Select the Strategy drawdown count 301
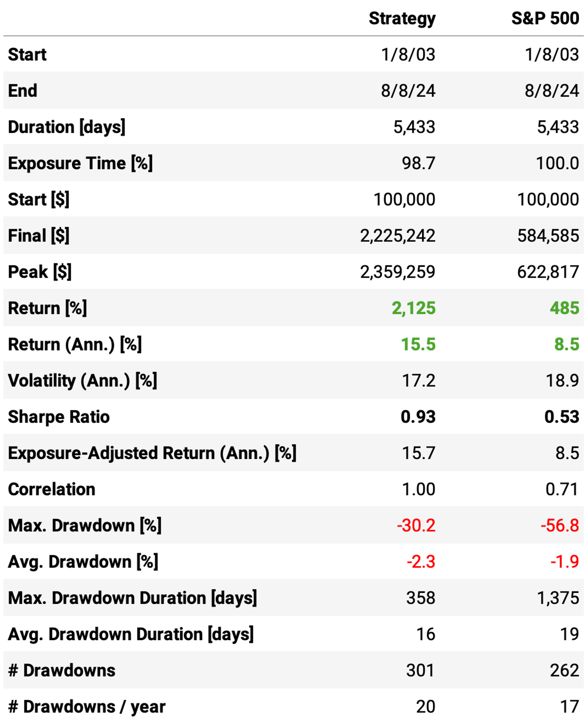This screenshot has height=728, width=587. pos(421,670)
